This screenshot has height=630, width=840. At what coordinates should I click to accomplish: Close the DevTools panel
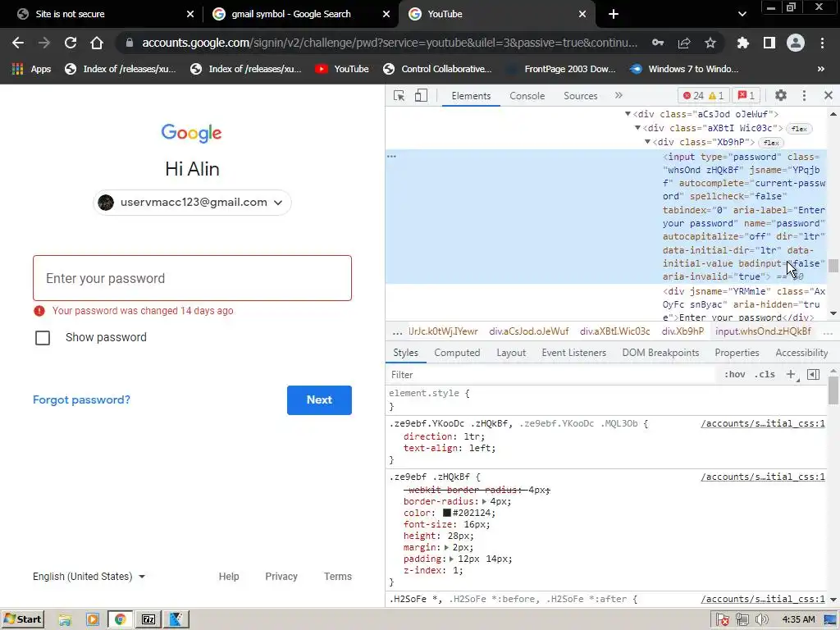829,95
